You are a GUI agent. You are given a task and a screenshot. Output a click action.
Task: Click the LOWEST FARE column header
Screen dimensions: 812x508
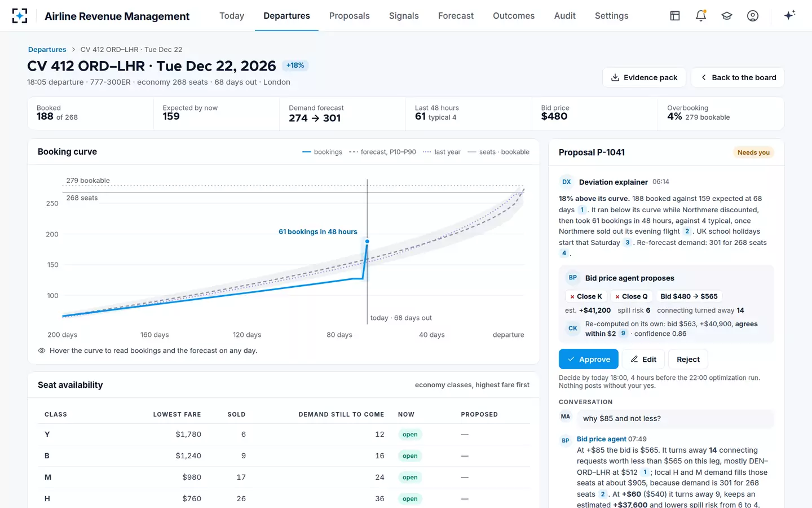pos(177,414)
